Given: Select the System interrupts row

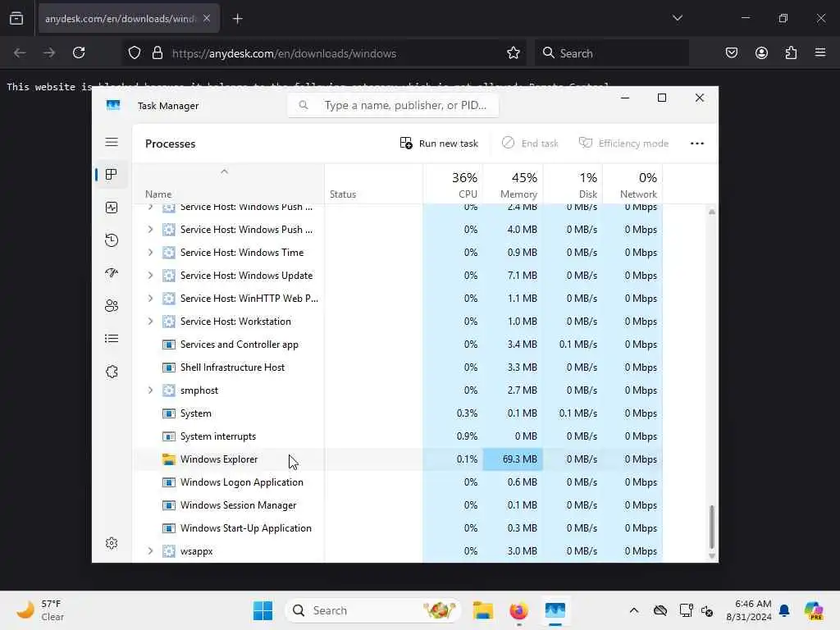Looking at the screenshot, I should 397,436.
